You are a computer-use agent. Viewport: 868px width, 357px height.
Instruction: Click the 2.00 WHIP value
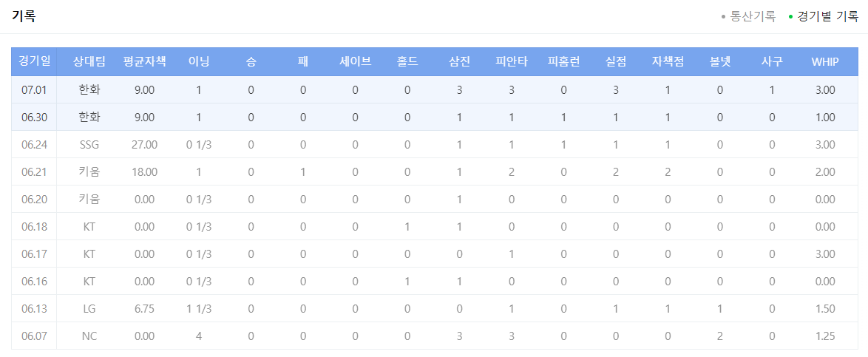tap(825, 171)
